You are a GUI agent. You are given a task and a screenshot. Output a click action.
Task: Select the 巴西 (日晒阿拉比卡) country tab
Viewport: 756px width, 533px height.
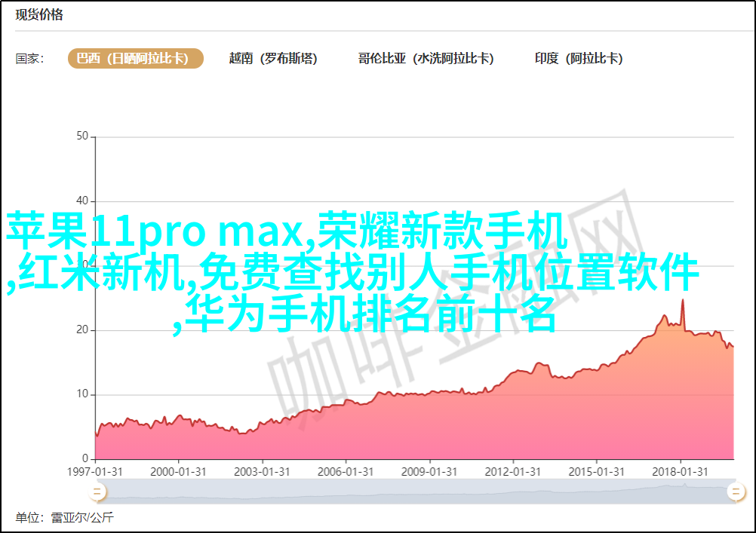click(136, 58)
